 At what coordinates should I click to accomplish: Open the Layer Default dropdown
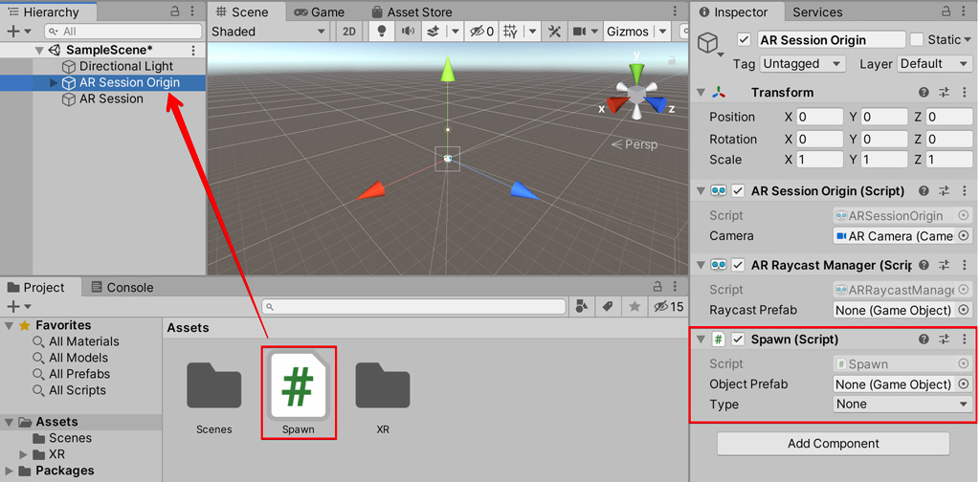pos(935,64)
